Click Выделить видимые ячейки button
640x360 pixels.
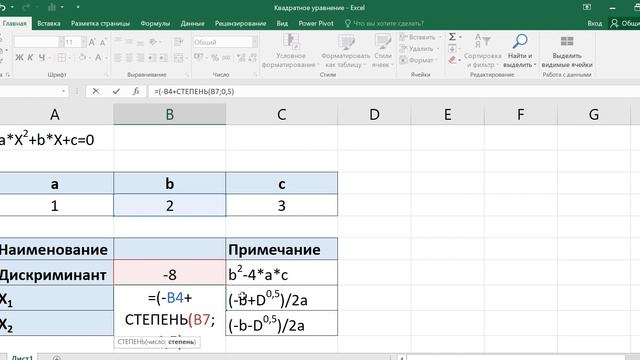coord(567,51)
